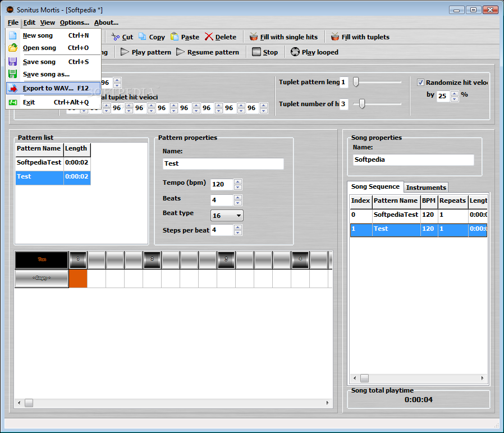Click the green Exit icon

coord(12,102)
